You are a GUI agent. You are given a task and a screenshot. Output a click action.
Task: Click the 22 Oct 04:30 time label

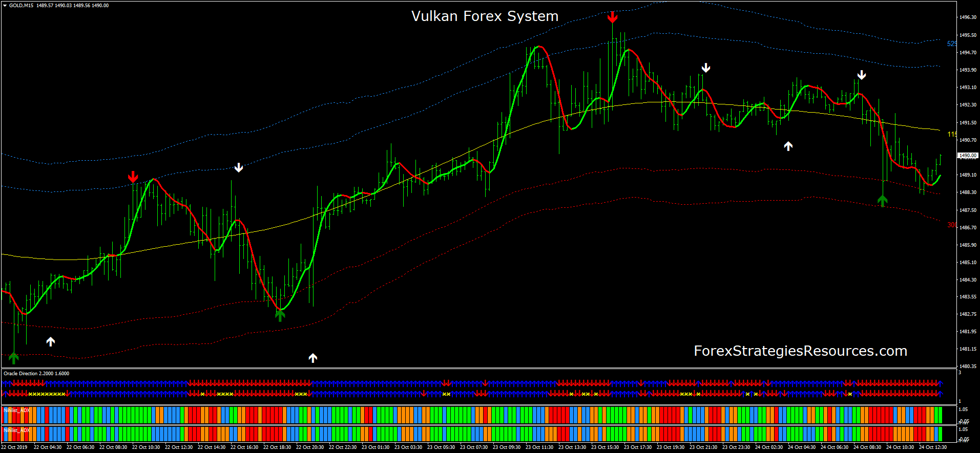pyautogui.click(x=48, y=447)
